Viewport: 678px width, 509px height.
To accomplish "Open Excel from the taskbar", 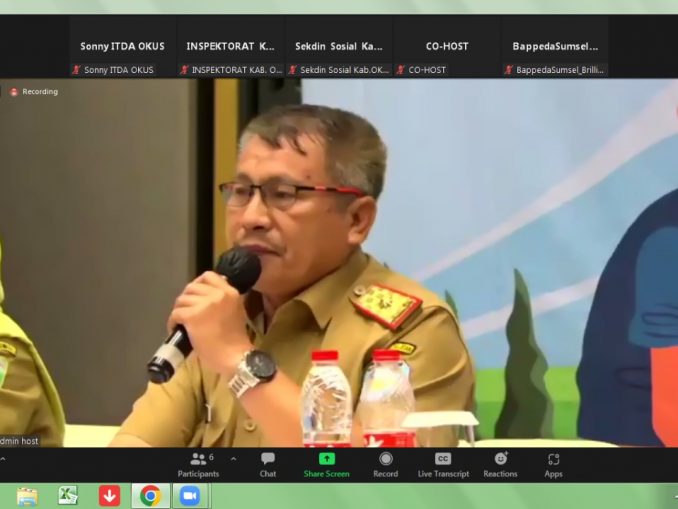I will click(68, 496).
